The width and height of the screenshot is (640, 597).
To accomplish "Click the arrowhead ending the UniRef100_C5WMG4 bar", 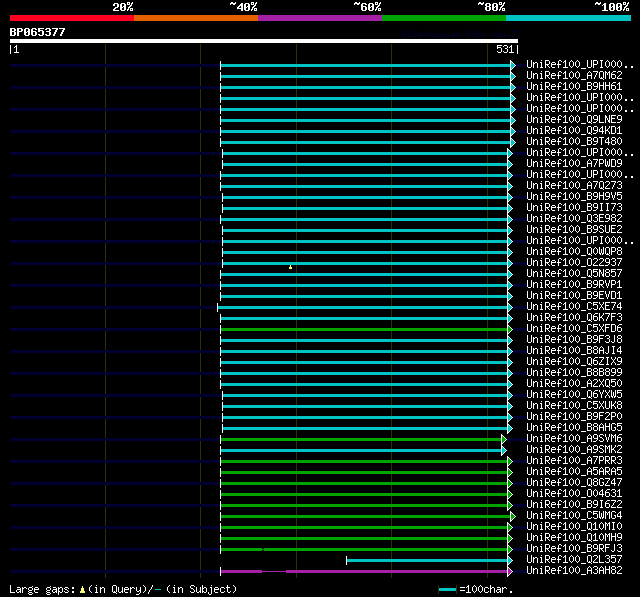I will 513,516.
